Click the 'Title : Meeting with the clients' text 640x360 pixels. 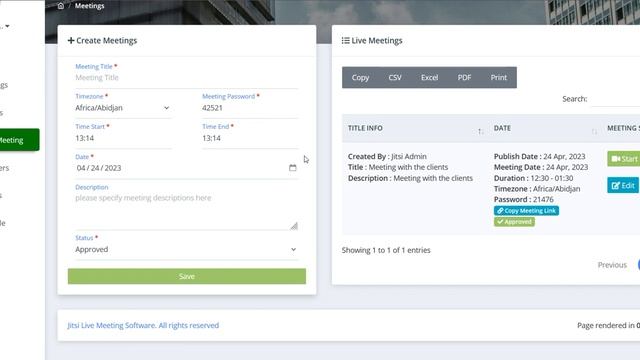pyautogui.click(x=398, y=167)
